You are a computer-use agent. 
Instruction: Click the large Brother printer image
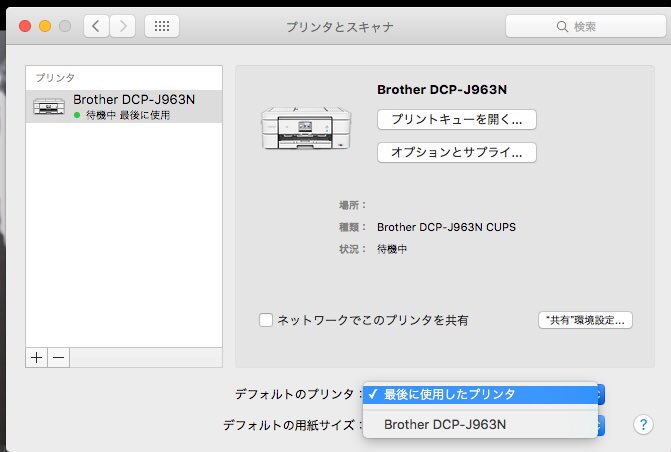tap(306, 128)
